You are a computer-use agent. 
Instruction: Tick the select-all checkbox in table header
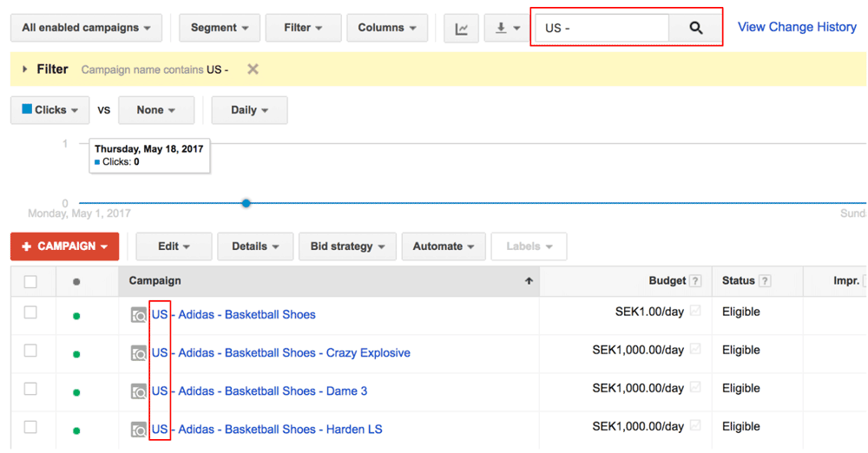click(x=30, y=281)
